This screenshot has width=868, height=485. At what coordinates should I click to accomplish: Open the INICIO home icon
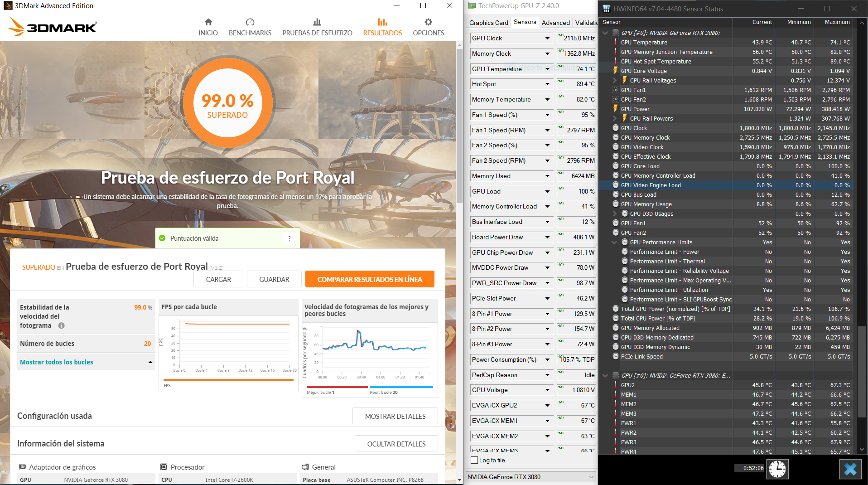pos(208,22)
